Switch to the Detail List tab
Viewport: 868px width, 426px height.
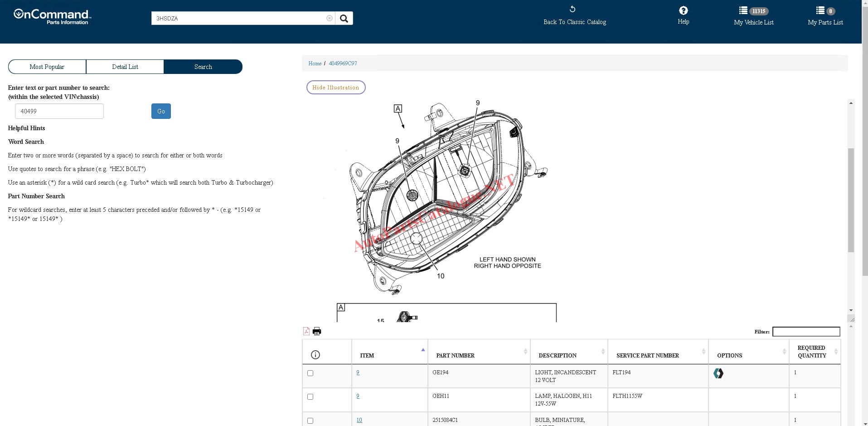[125, 67]
